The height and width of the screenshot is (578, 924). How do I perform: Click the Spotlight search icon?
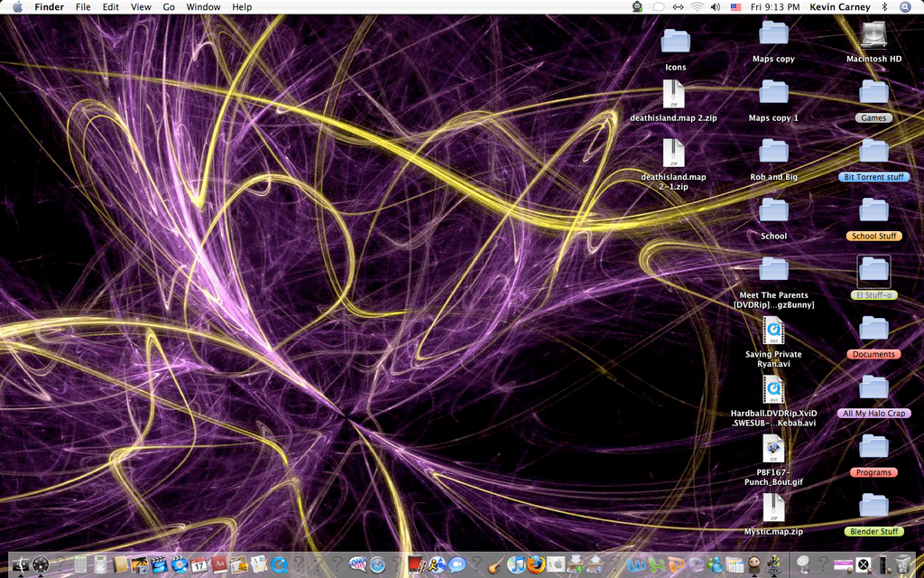905,7
